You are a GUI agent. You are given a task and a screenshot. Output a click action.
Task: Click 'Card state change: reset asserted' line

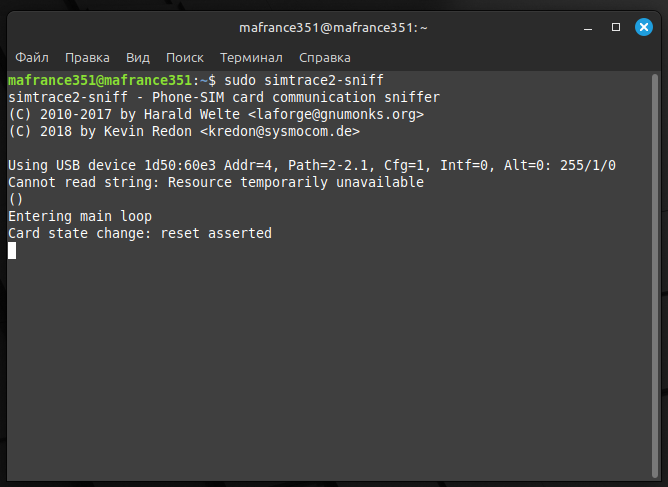point(140,233)
